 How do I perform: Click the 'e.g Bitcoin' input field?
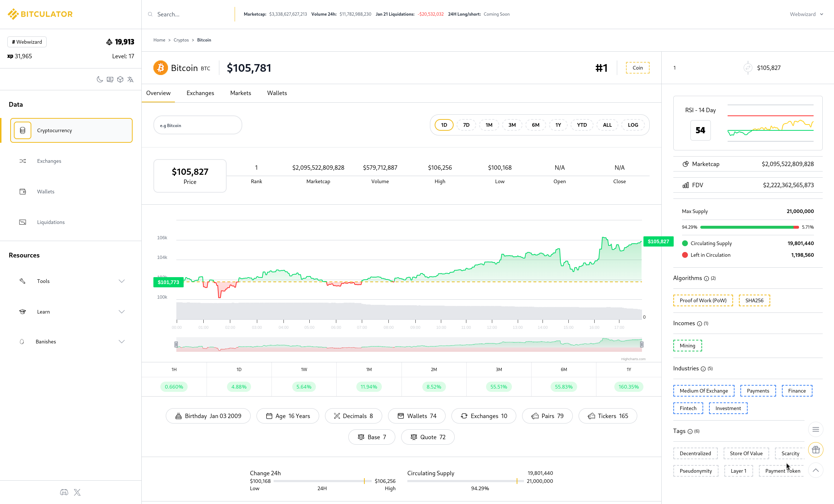point(198,125)
